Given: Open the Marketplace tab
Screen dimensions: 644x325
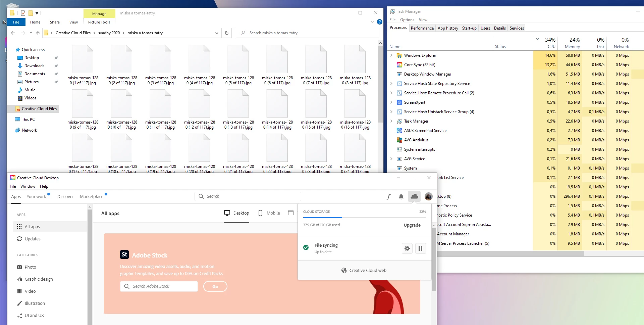Looking at the screenshot, I should tap(92, 196).
